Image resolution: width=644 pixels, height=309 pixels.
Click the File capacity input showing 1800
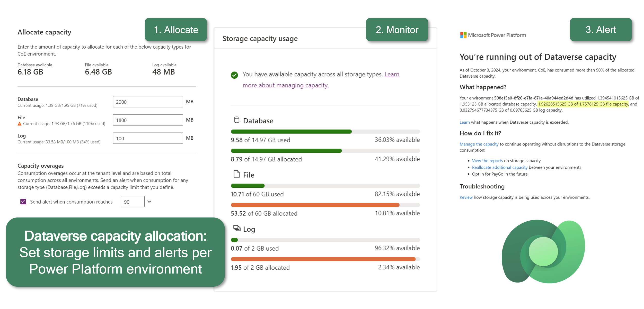148,120
